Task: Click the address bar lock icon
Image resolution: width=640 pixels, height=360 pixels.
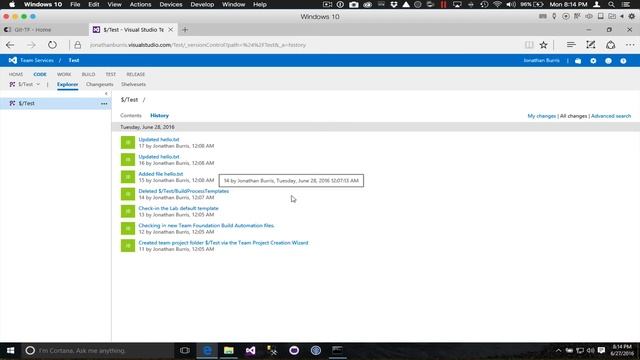Action: click(78, 45)
